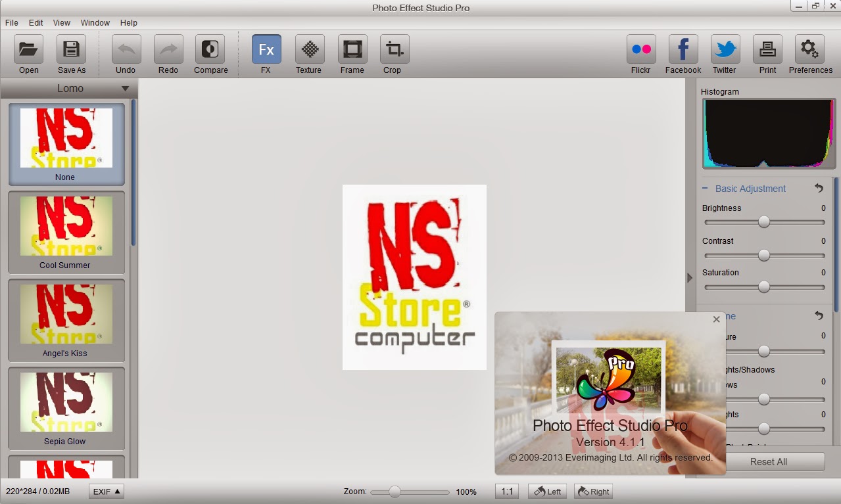This screenshot has height=504, width=841.
Task: Click the Saturation slider handle
Action: (763, 286)
